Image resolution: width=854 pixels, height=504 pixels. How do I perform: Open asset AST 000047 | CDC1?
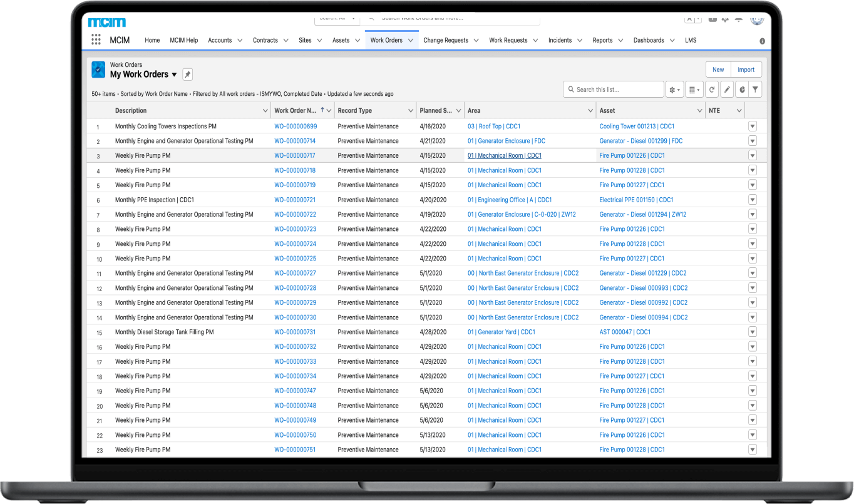tap(625, 332)
